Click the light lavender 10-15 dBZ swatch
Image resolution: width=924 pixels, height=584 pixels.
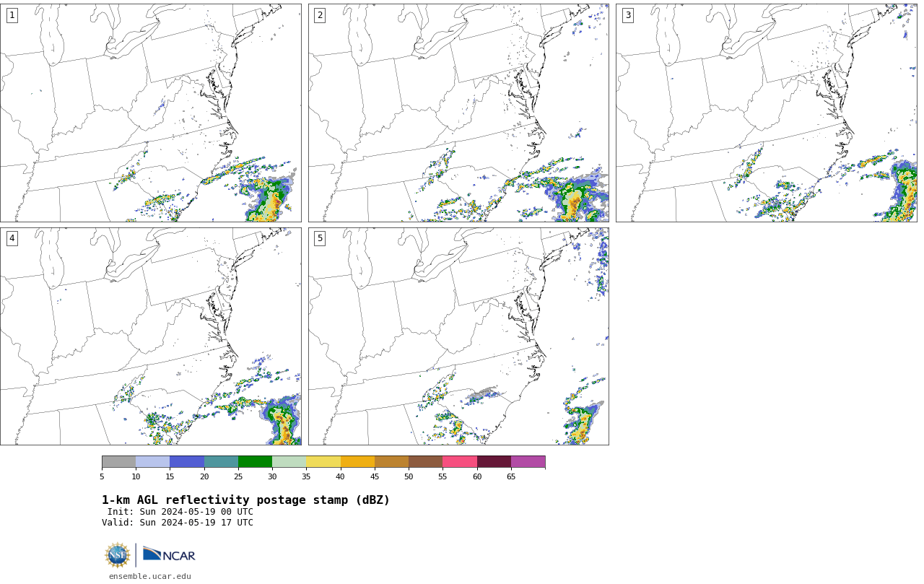tap(152, 462)
